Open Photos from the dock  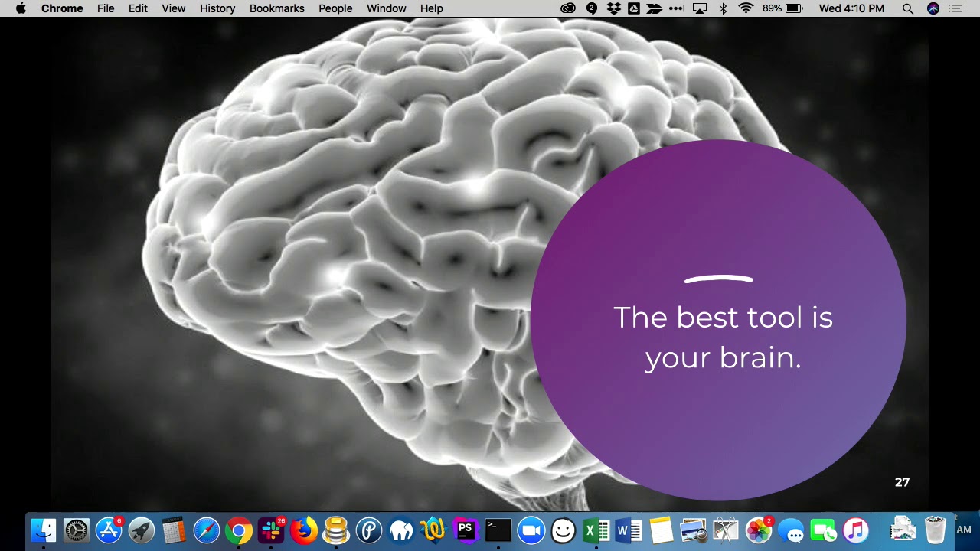(759, 530)
